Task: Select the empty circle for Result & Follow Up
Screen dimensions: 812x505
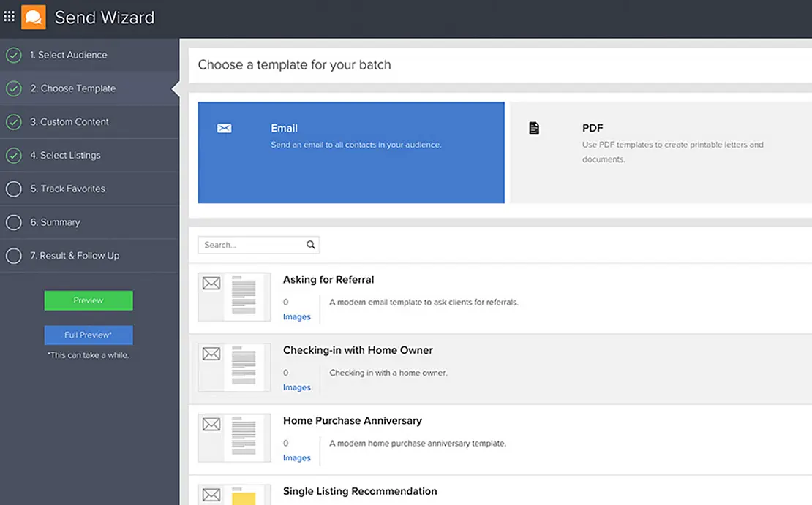Action: click(13, 257)
